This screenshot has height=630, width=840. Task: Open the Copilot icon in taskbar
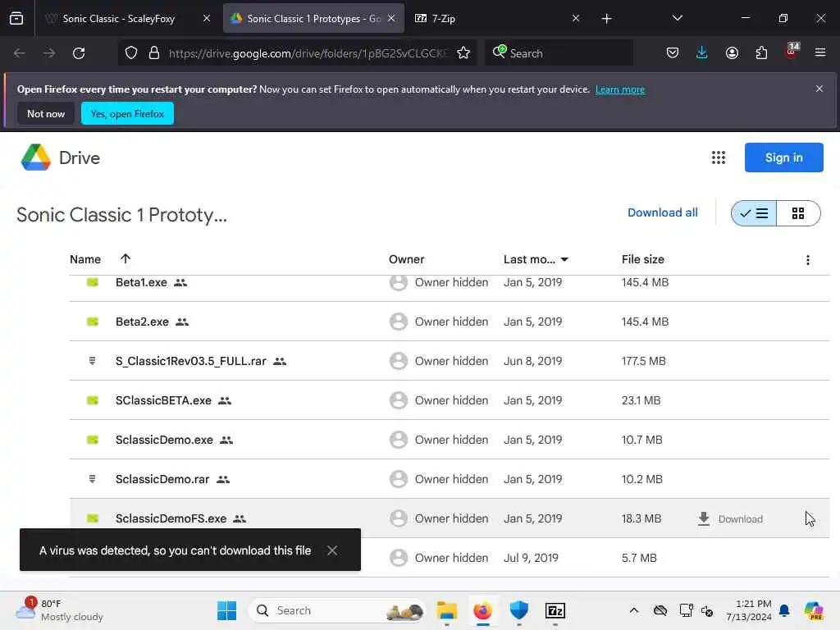pos(814,610)
